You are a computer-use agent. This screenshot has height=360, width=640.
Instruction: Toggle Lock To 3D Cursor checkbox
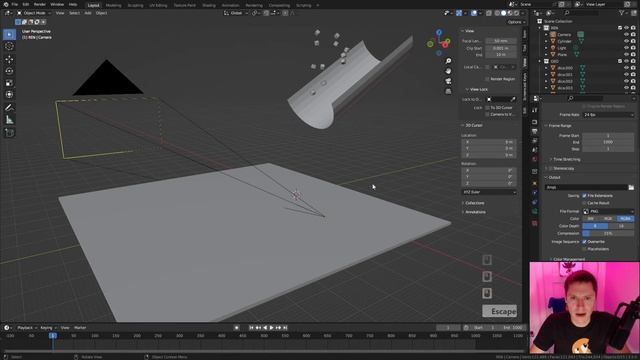(x=487, y=108)
